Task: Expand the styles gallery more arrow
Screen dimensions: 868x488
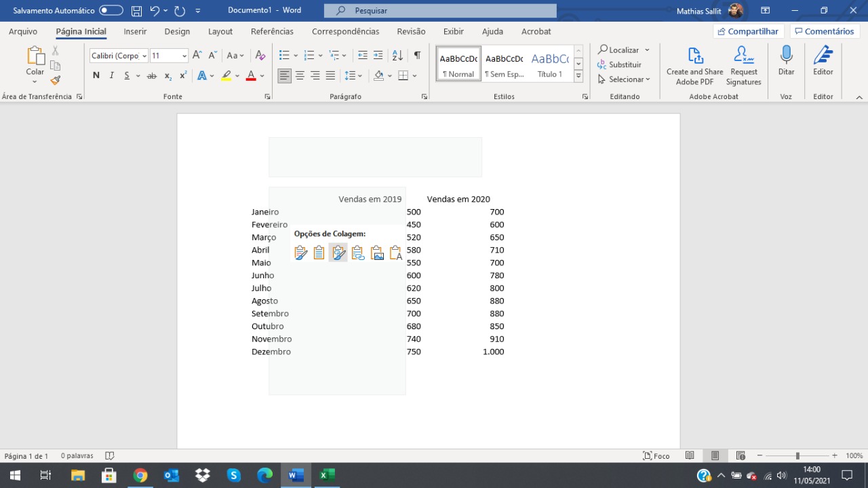Action: pos(578,76)
